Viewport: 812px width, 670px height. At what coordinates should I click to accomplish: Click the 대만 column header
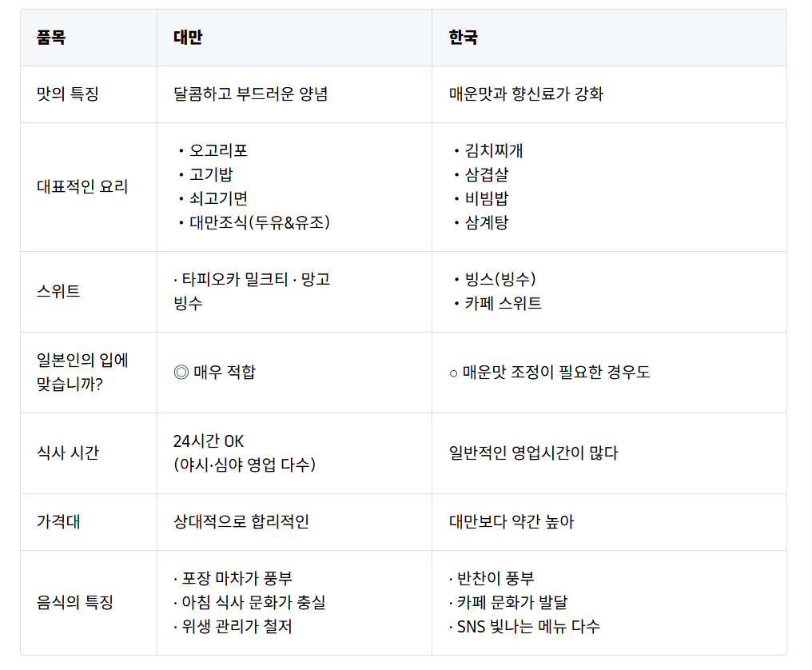[188, 38]
